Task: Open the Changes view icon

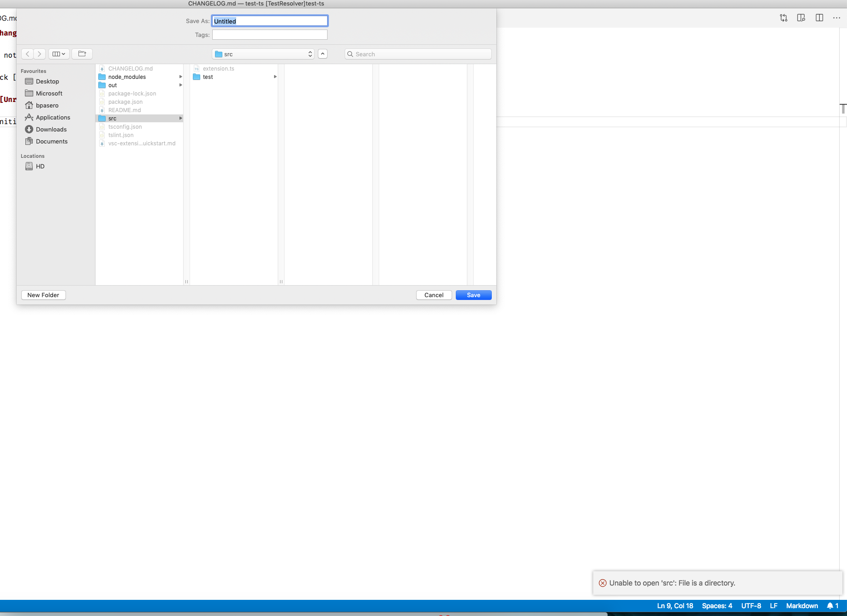Action: [x=783, y=18]
